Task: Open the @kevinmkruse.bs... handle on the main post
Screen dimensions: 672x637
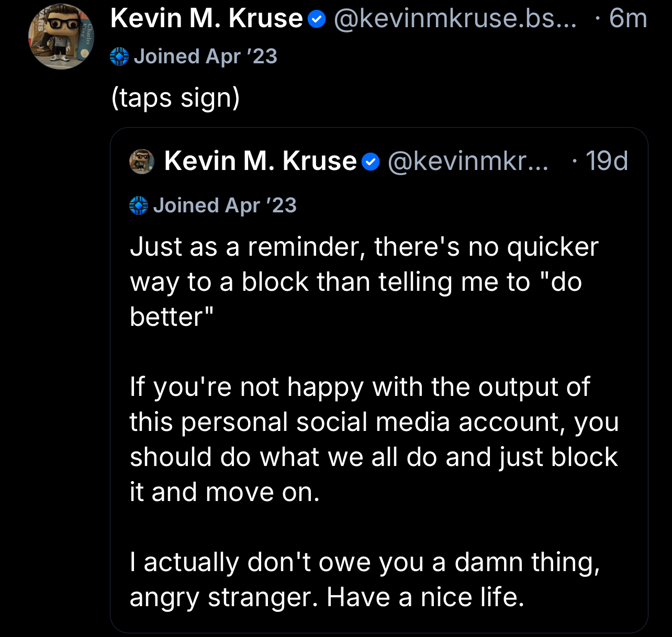Action: 455,19
